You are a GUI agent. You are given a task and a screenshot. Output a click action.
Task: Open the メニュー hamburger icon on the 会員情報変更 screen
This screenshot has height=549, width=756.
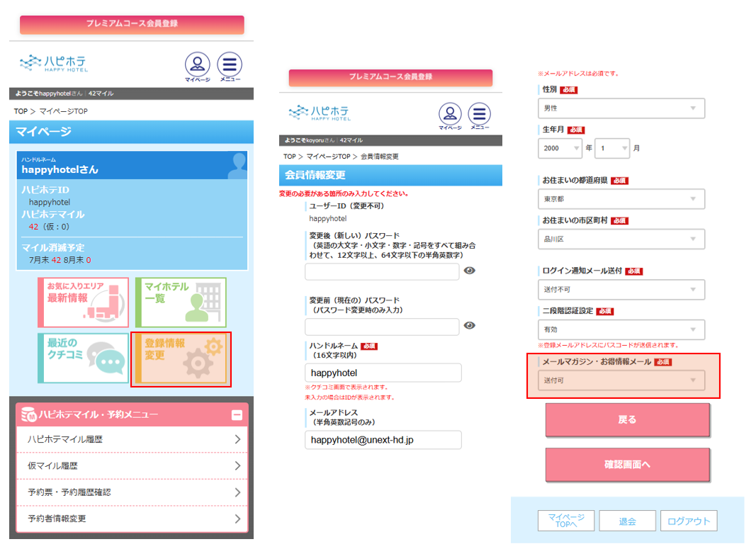coord(479,116)
